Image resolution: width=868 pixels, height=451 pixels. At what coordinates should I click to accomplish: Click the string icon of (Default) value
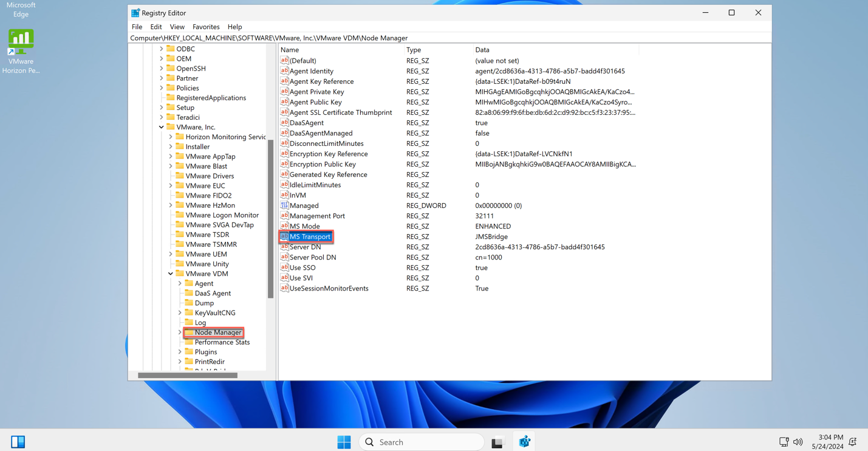(284, 61)
